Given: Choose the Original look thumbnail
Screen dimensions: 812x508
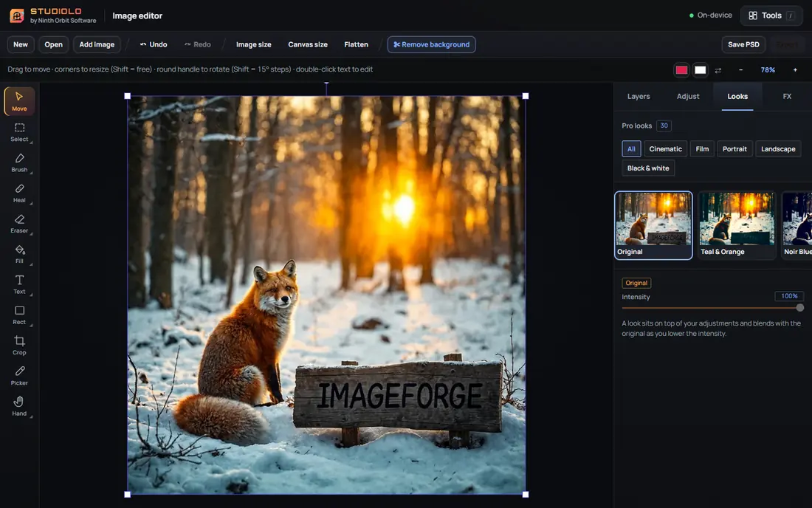Looking at the screenshot, I should [653, 225].
